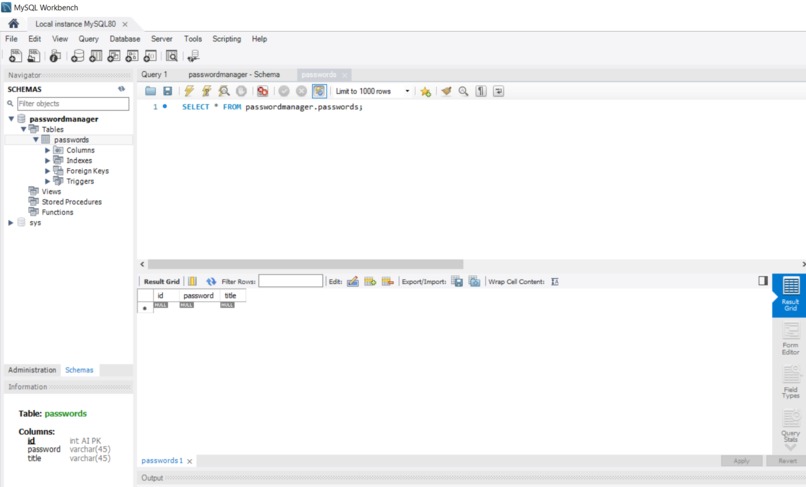Create a new function icon
Screen dimensions: 806x487
coord(150,56)
